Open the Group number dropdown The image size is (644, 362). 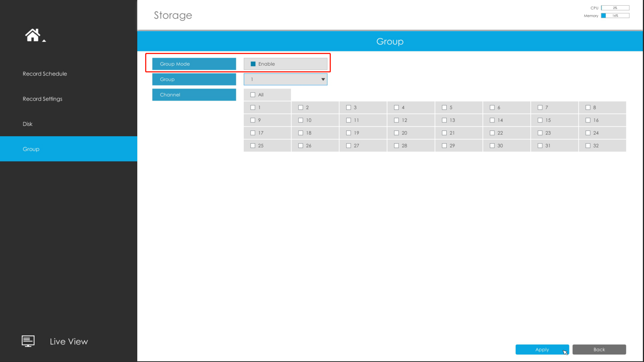pyautogui.click(x=285, y=79)
